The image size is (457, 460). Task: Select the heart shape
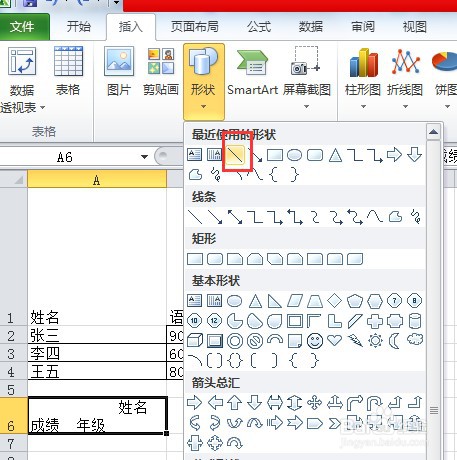[x=335, y=341]
